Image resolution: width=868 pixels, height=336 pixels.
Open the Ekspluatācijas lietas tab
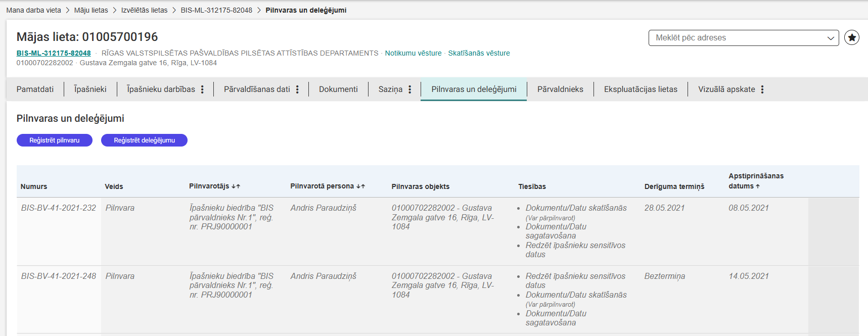tap(641, 89)
